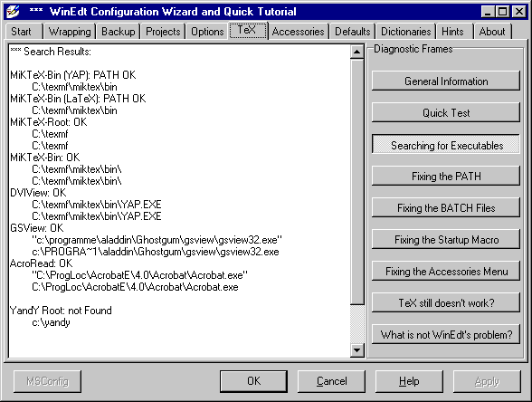532x402 pixels.
Task: Open the Help button
Action: point(409,381)
